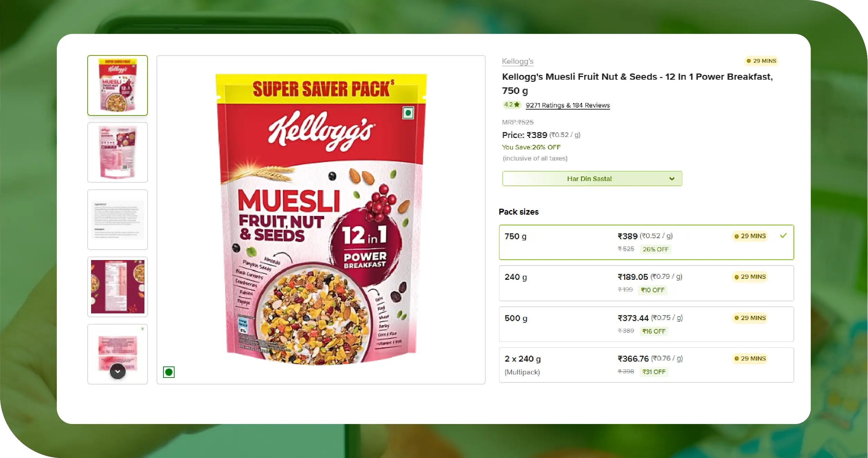Click the 29 MINS delivery badge beside the brand name
868x458 pixels.
click(761, 61)
